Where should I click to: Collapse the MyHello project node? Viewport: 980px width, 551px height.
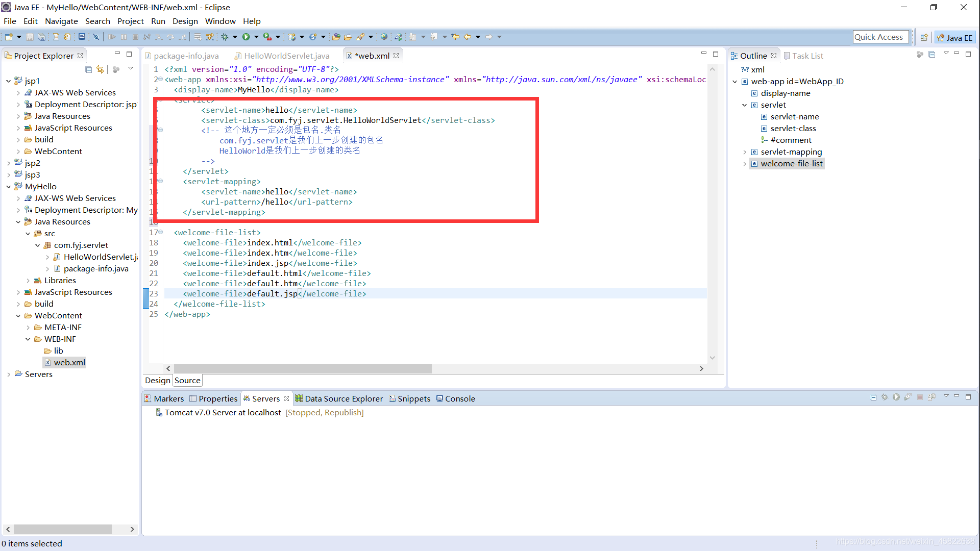tap(9, 187)
